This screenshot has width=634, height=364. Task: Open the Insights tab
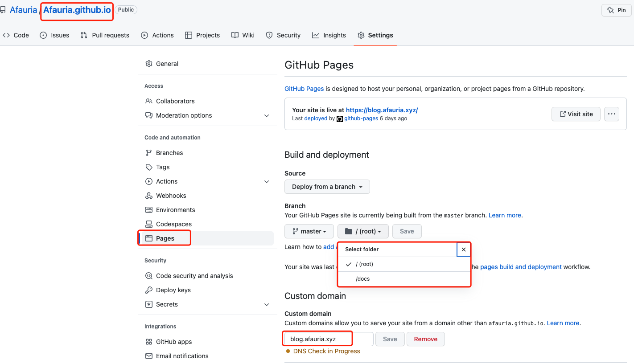pos(329,35)
